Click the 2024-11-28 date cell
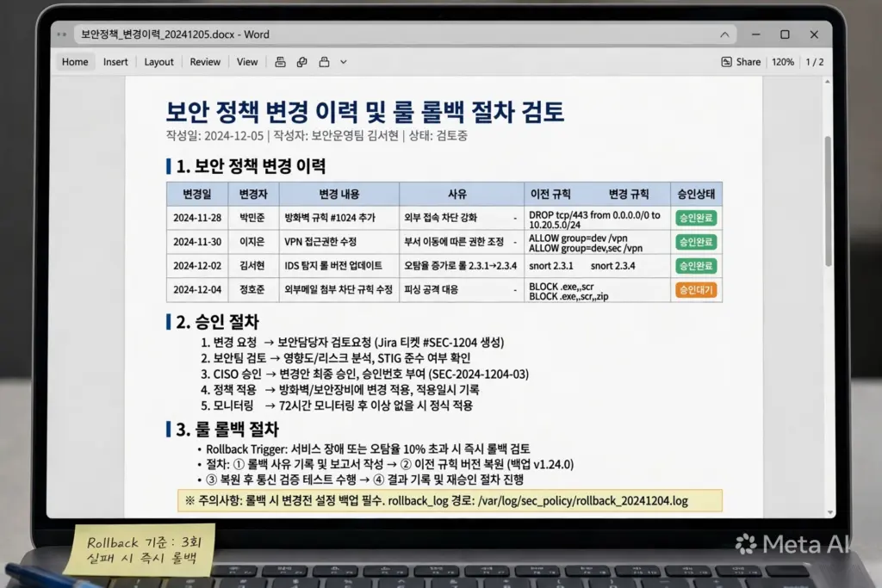882x588 pixels. pos(197,218)
